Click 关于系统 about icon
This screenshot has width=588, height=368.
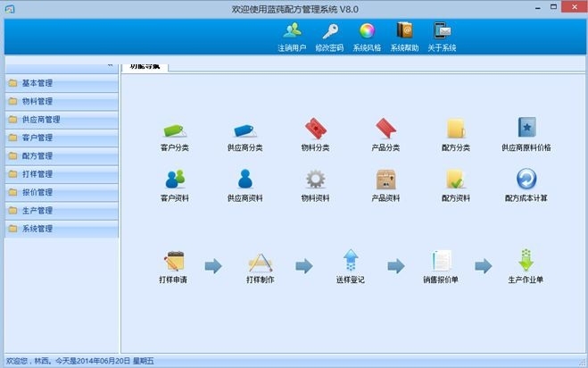click(x=443, y=30)
